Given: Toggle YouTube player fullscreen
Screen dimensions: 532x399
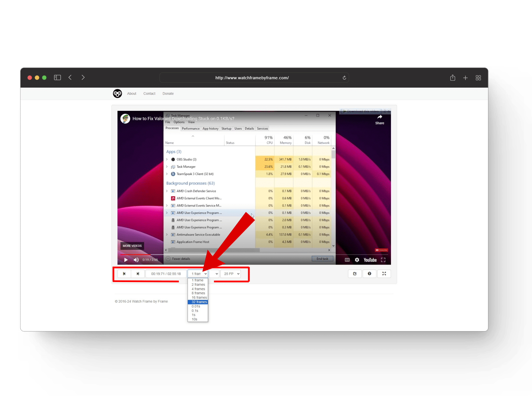Looking at the screenshot, I should [x=383, y=260].
